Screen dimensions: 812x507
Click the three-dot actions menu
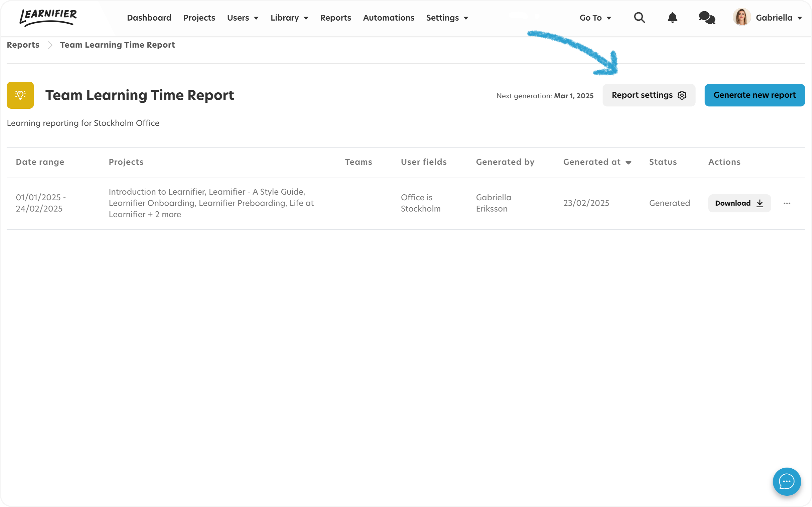tap(787, 203)
